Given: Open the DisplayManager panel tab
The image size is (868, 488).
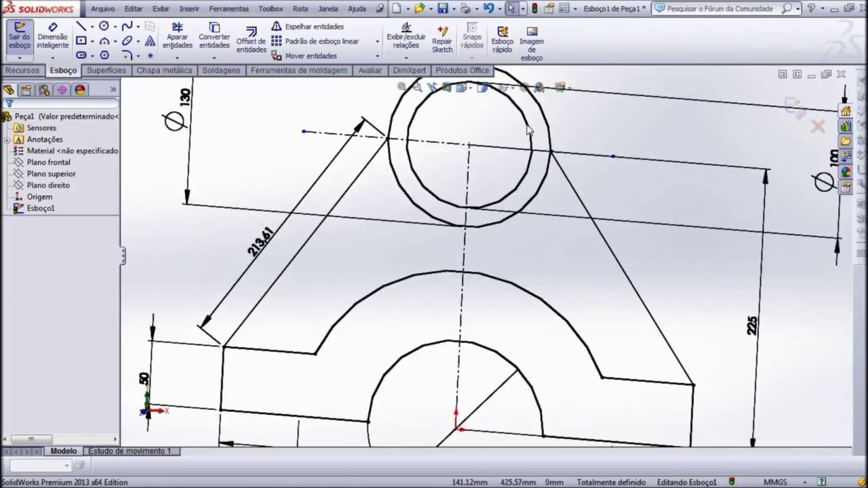Looking at the screenshot, I should point(79,89).
